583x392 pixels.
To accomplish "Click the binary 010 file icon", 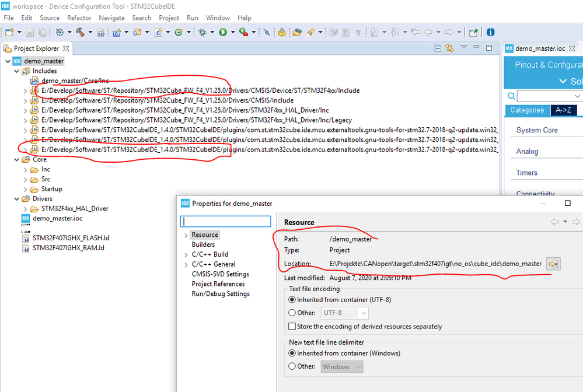I will click(x=101, y=32).
